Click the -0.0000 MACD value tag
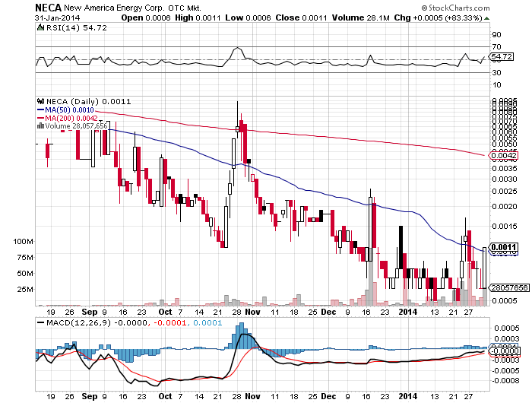This screenshot has height=403, width=532. [x=505, y=351]
